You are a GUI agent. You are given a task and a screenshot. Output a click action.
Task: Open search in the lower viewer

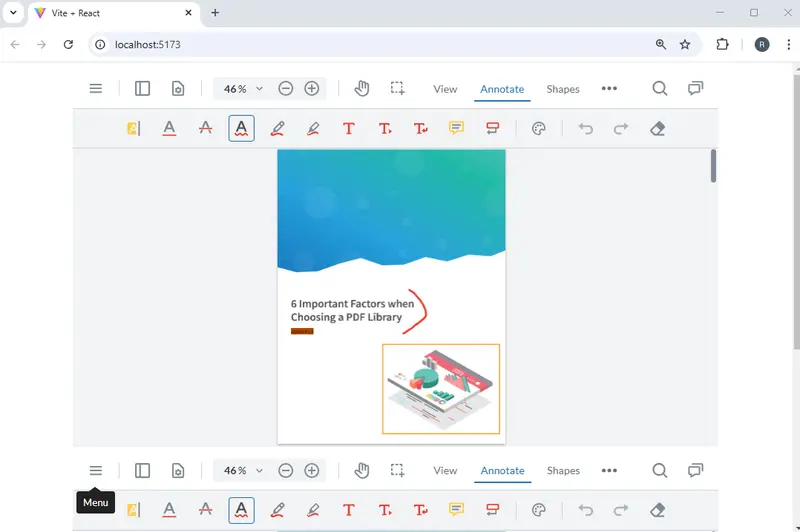[x=660, y=470]
